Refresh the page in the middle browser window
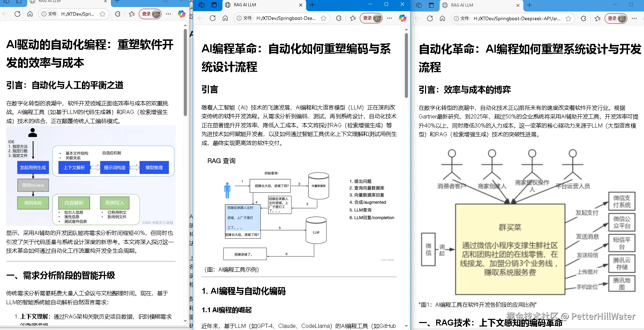 213,18
